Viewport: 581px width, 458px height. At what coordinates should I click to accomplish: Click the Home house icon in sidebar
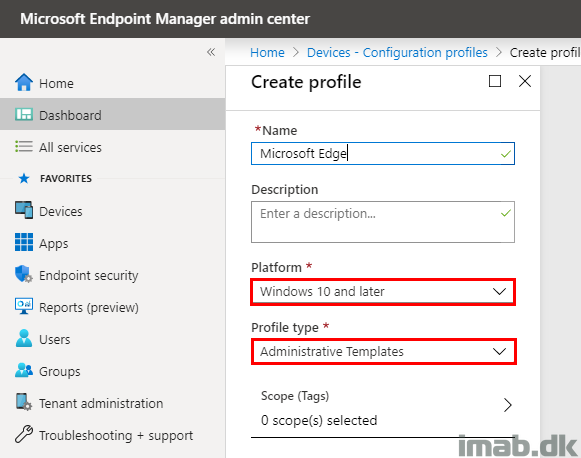pyautogui.click(x=24, y=82)
